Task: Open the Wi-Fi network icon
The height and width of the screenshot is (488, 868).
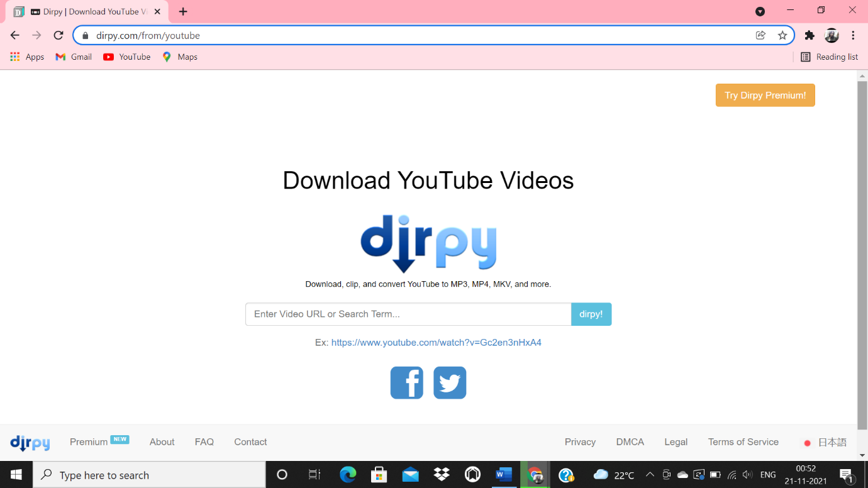Action: pos(732,475)
